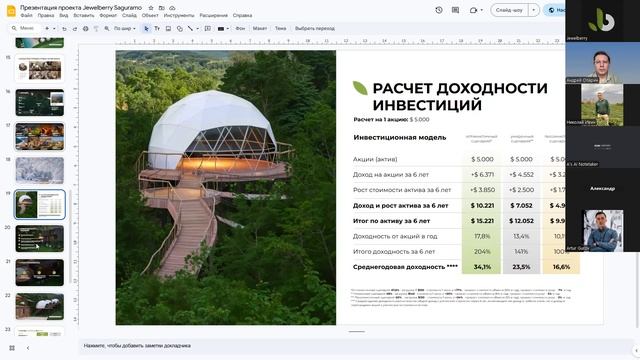Click the blue share access button
Viewport: 640px width, 360px height.
point(555,10)
